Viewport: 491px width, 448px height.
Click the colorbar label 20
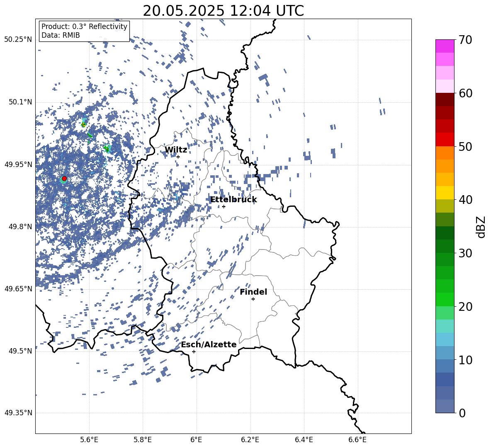coord(465,307)
